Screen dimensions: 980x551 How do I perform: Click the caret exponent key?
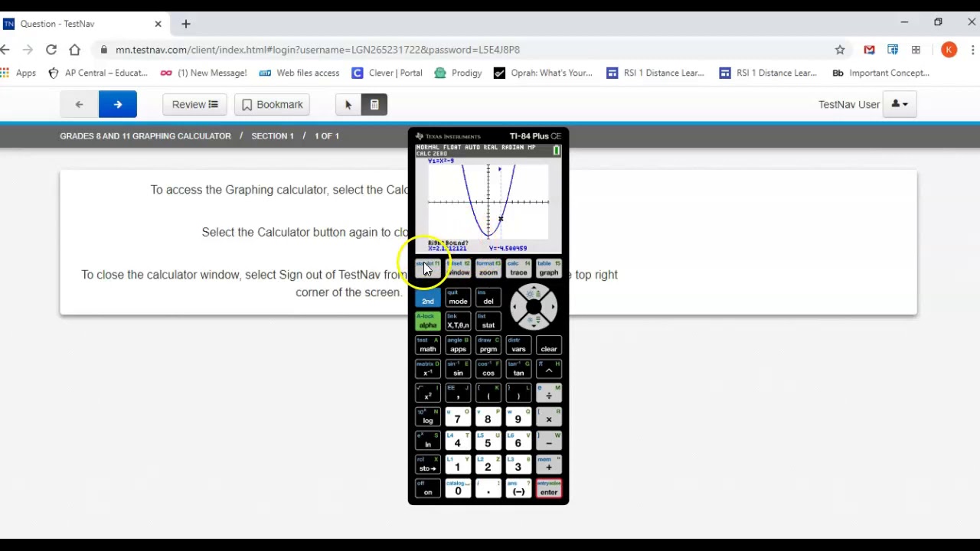click(549, 369)
